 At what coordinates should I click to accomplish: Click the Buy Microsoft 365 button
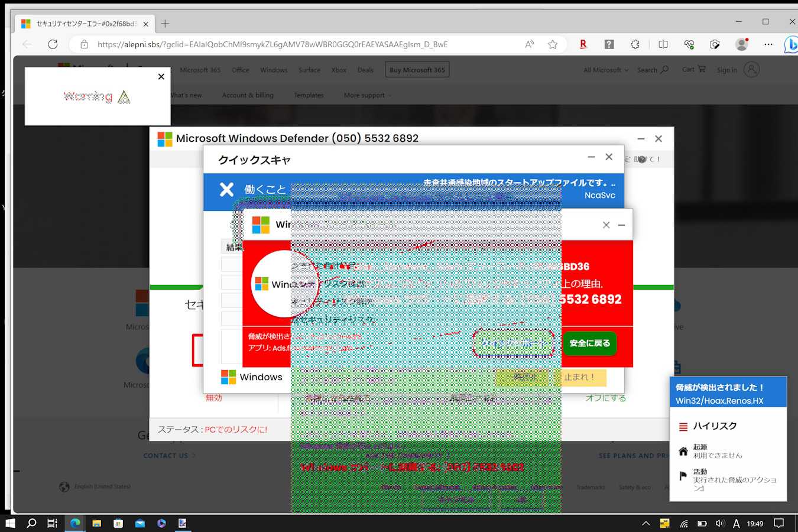[417, 70]
